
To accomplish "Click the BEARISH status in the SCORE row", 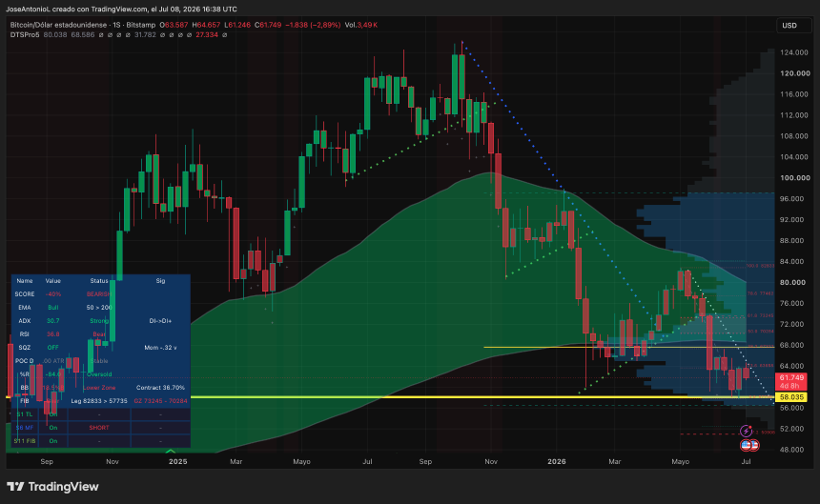I will [99, 294].
